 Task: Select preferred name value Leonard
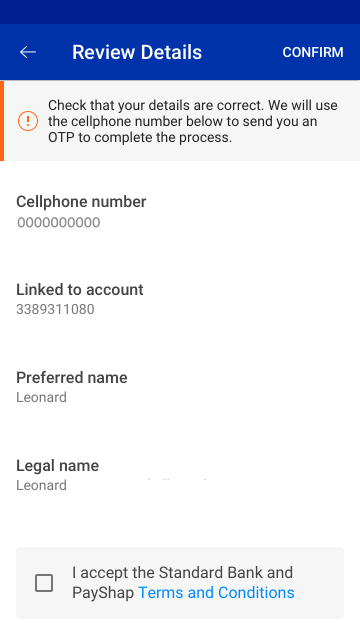42,397
